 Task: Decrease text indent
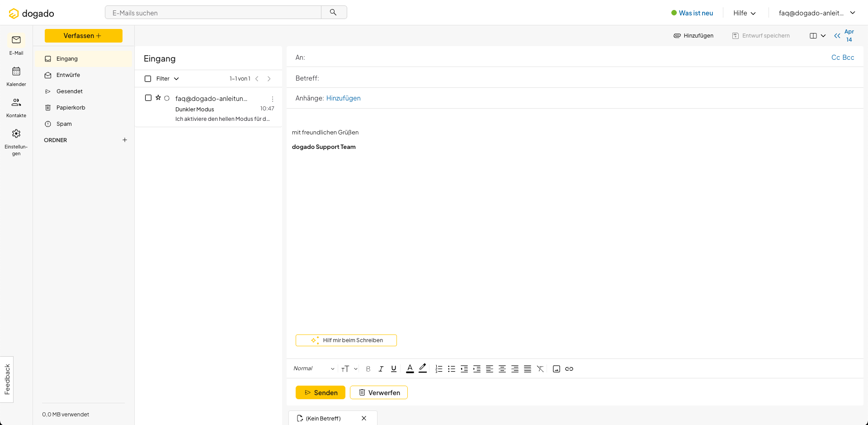(x=464, y=369)
